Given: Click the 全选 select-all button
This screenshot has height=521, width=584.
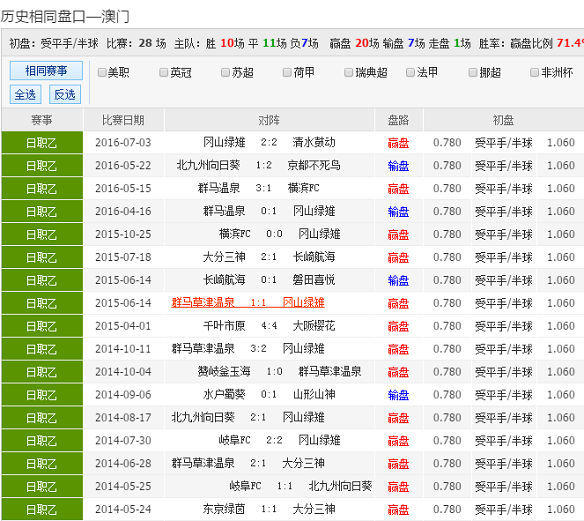Looking at the screenshot, I should click(25, 95).
